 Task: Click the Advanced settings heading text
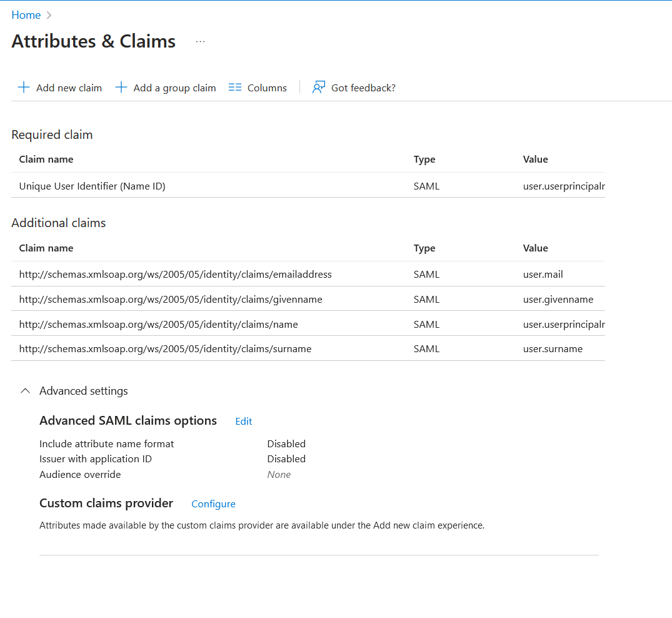[84, 391]
